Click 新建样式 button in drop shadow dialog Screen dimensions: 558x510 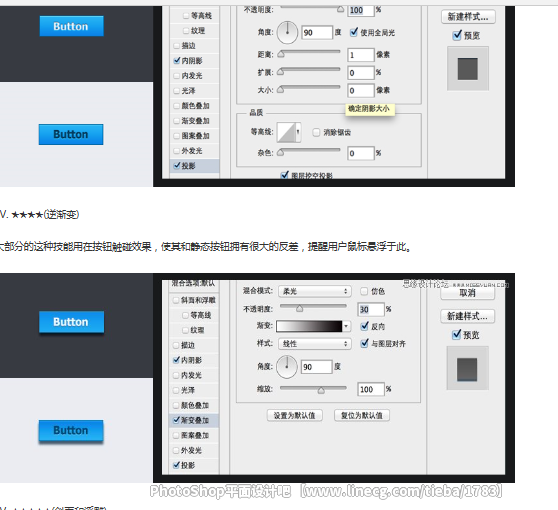(468, 17)
